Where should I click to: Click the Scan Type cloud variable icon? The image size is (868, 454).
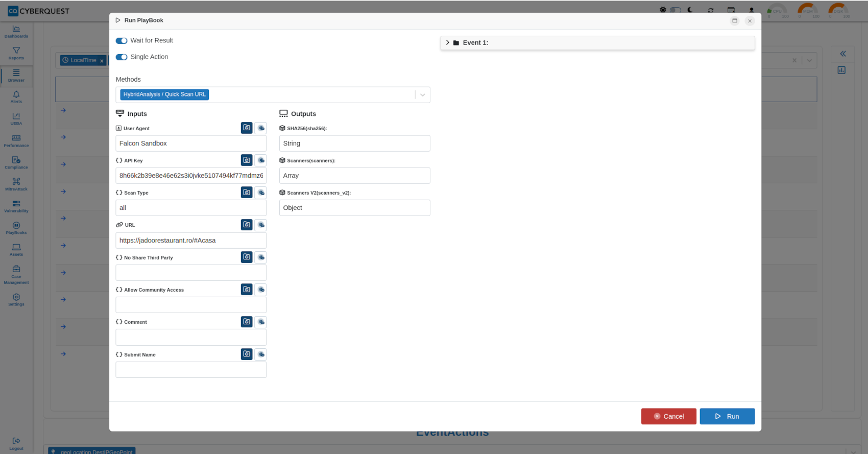pos(261,193)
